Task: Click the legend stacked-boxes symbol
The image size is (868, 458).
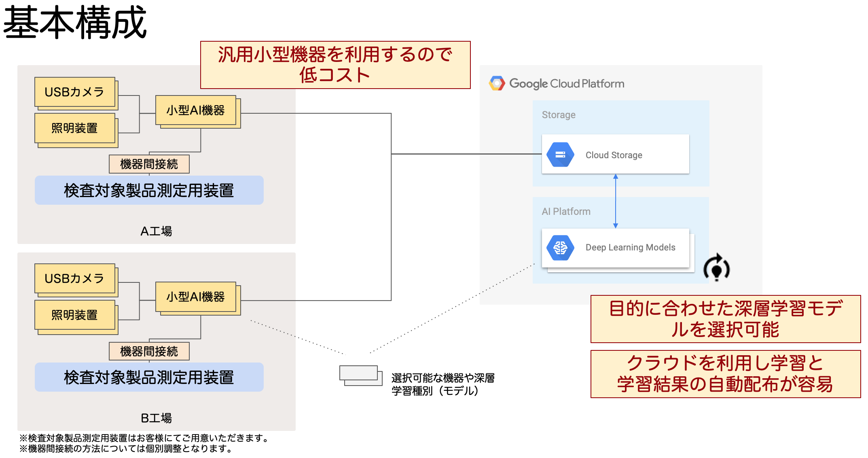Action: click(361, 375)
